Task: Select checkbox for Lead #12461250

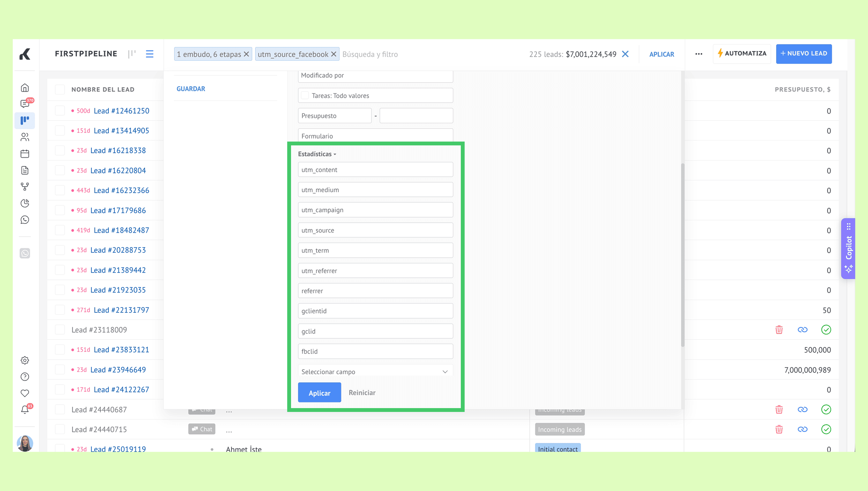Action: click(60, 111)
